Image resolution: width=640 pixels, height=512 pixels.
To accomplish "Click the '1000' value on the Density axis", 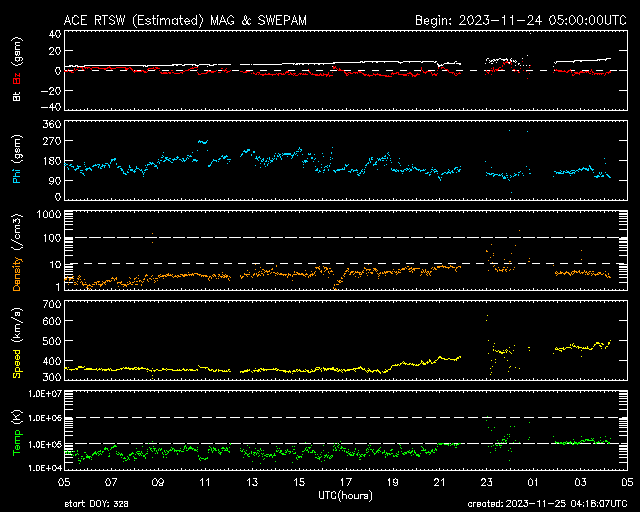I will pos(49,215).
